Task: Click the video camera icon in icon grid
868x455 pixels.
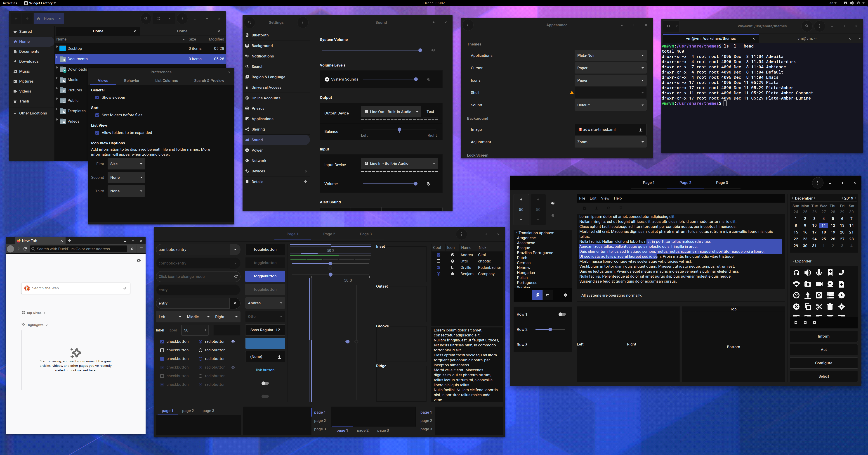Action: [819, 284]
